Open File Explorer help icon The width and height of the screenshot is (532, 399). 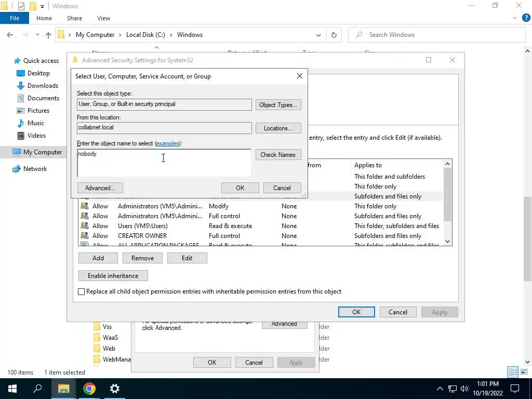tap(526, 18)
